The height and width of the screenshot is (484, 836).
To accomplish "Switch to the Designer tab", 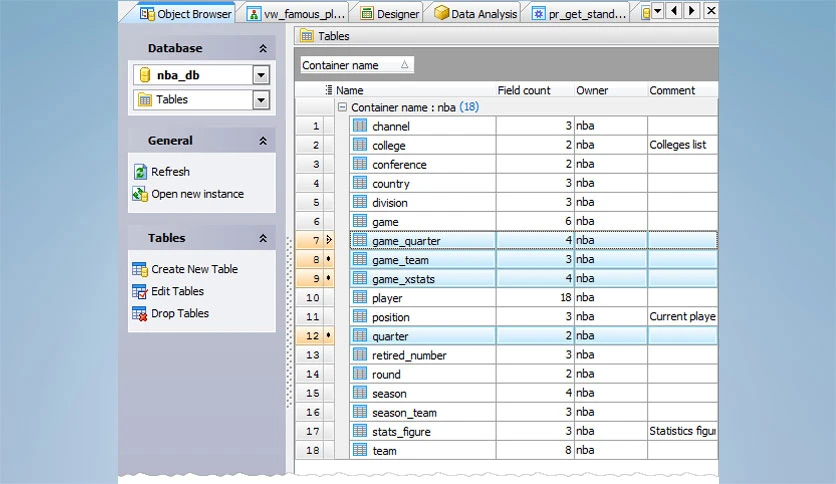I will click(390, 14).
